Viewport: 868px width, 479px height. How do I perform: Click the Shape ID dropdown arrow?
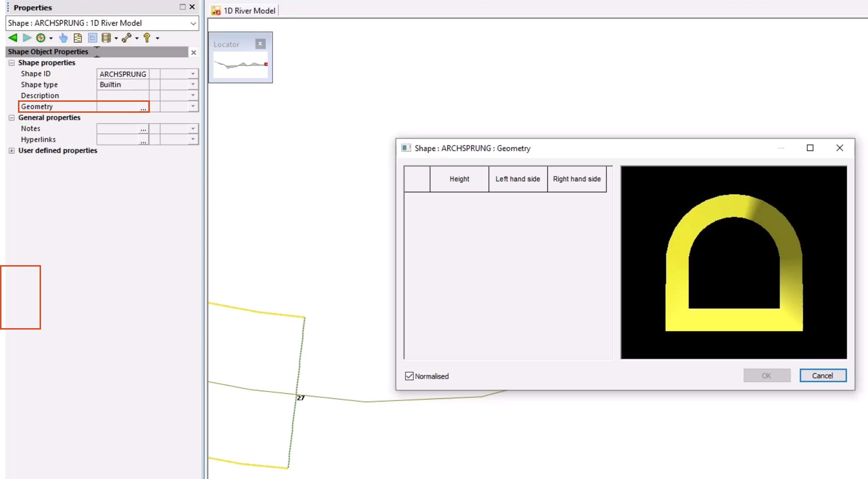pyautogui.click(x=193, y=73)
